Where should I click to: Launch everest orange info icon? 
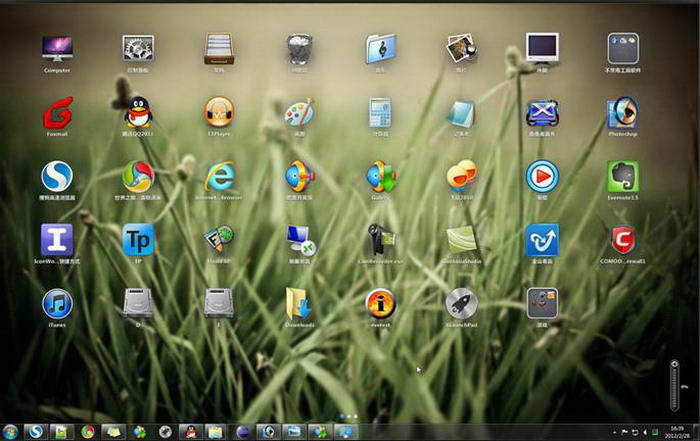pyautogui.click(x=380, y=304)
